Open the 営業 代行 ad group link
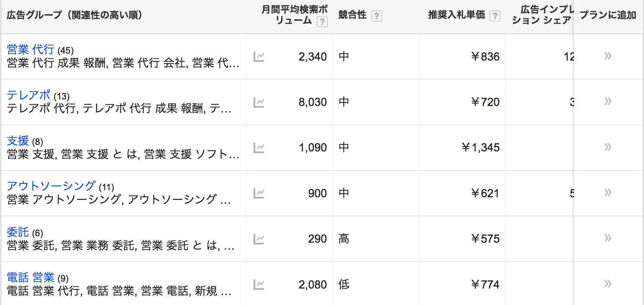644x305 pixels. [x=31, y=49]
